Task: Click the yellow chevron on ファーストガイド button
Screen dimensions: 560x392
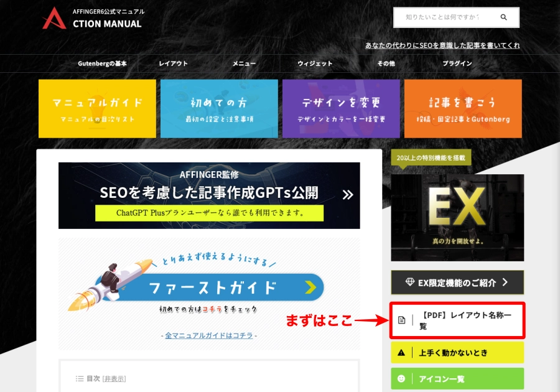Action: [310, 287]
